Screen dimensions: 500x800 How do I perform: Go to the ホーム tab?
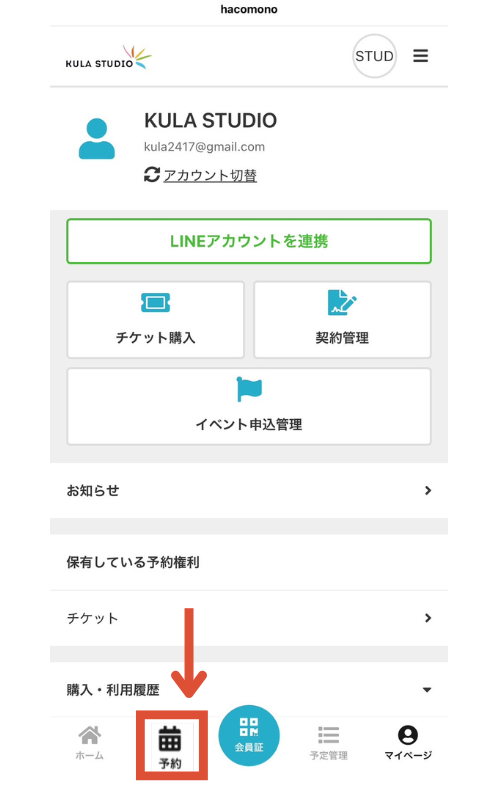point(90,743)
